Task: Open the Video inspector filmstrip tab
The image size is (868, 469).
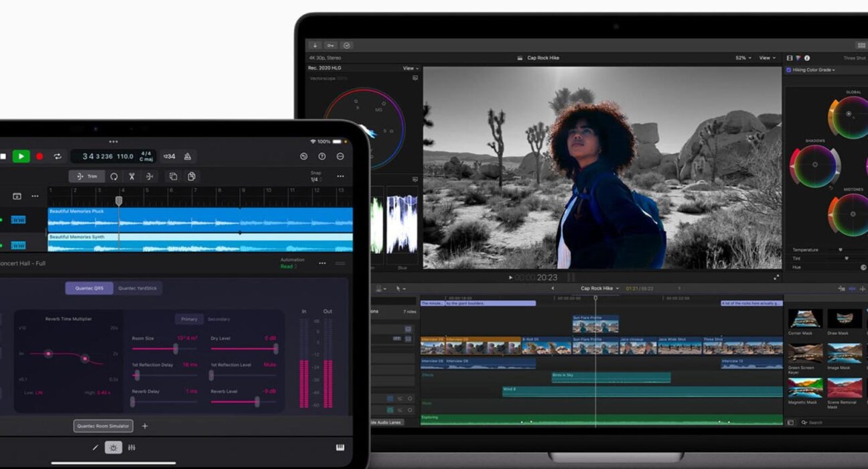Action: click(x=790, y=58)
